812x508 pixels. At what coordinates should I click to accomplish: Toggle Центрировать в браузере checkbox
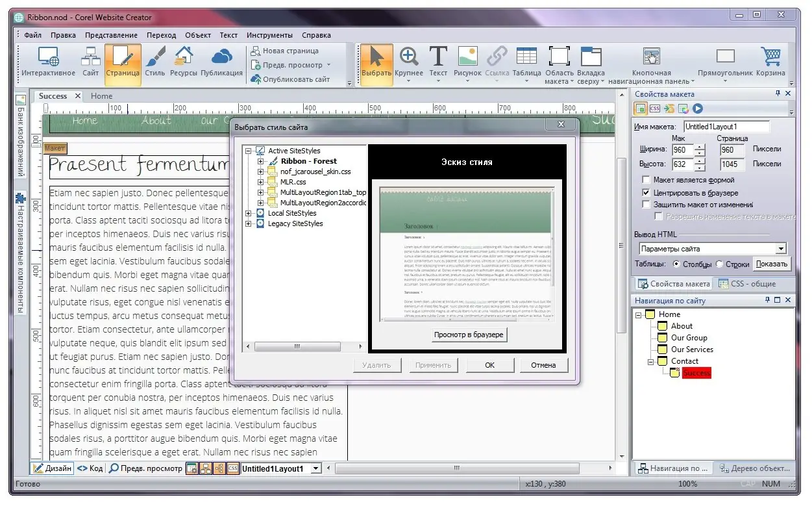coord(646,193)
